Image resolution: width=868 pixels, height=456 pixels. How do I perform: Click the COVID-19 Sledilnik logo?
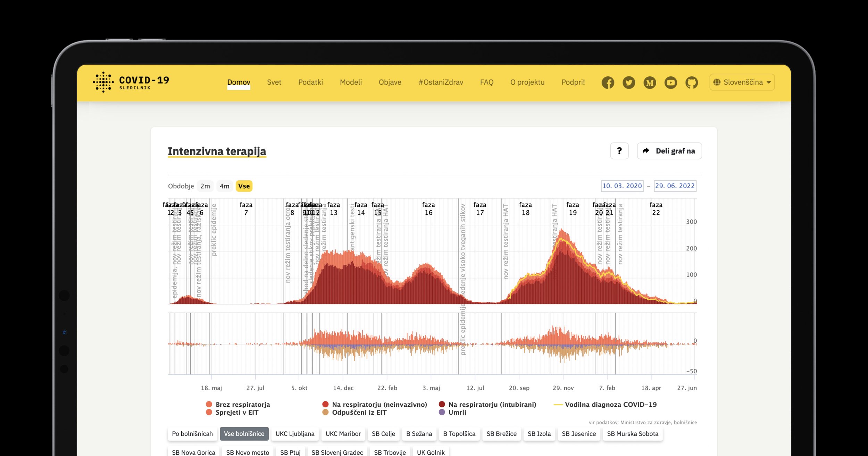tap(131, 82)
